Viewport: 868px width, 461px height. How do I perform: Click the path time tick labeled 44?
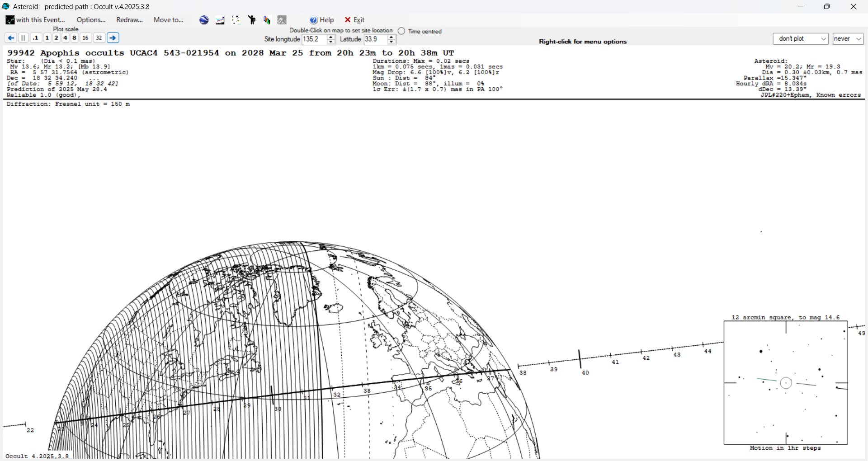[708, 351]
